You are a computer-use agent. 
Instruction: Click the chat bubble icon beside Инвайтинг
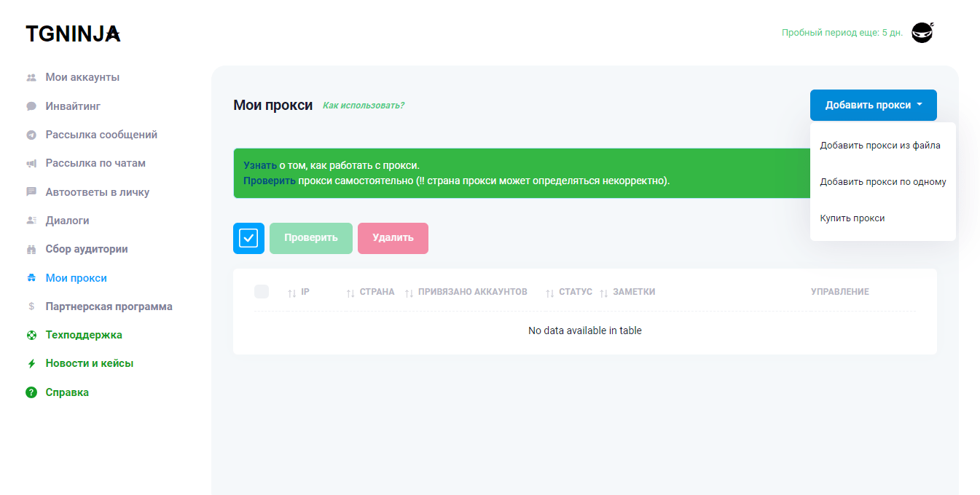31,106
